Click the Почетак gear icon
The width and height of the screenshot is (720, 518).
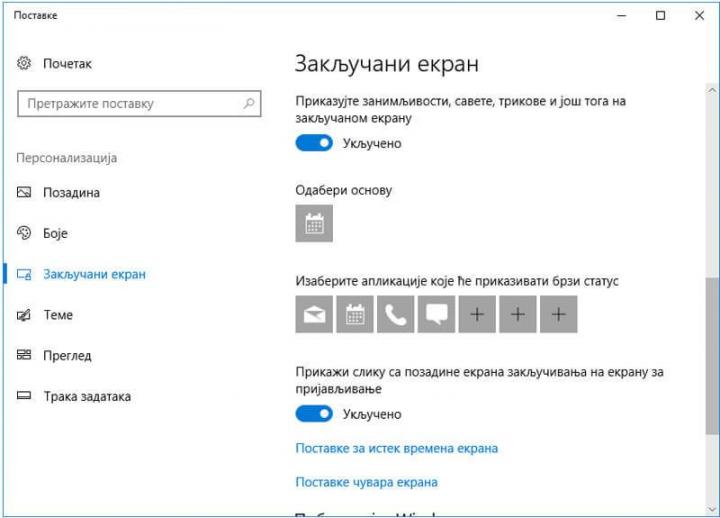click(x=25, y=63)
